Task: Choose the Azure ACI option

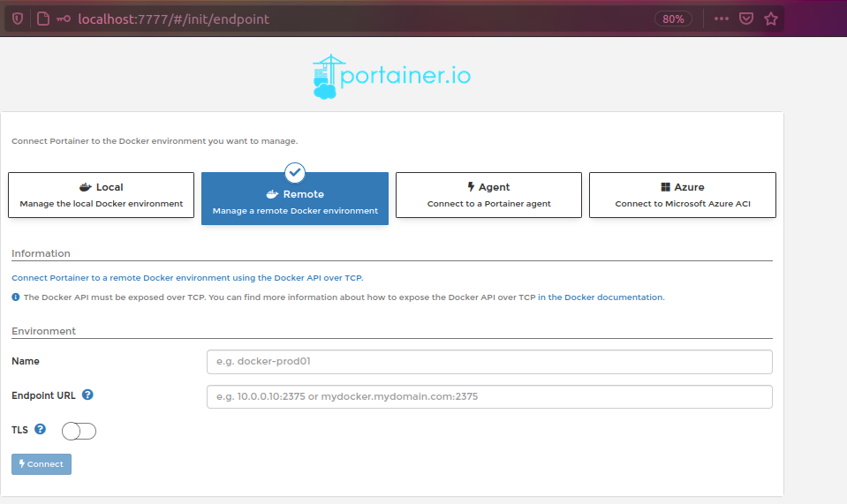Action: [x=682, y=195]
